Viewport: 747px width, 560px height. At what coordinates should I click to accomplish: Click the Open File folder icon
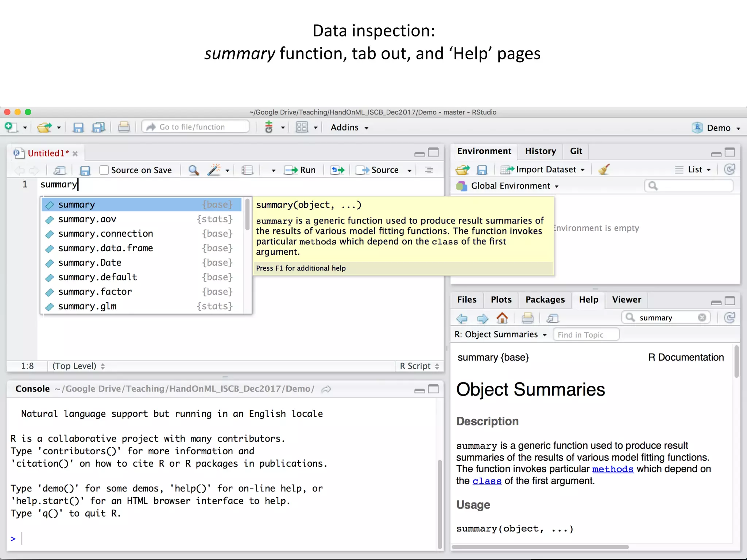coord(44,127)
